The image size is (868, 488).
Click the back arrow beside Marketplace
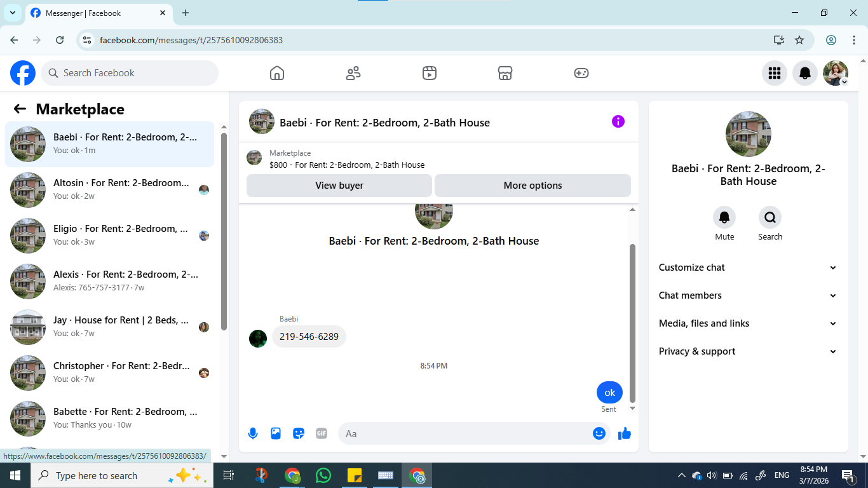[20, 109]
